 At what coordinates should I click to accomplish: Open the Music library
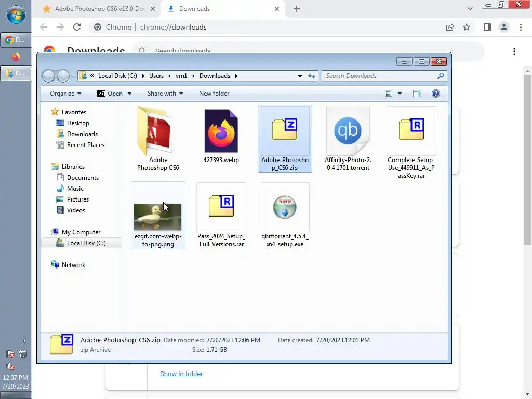pos(75,188)
